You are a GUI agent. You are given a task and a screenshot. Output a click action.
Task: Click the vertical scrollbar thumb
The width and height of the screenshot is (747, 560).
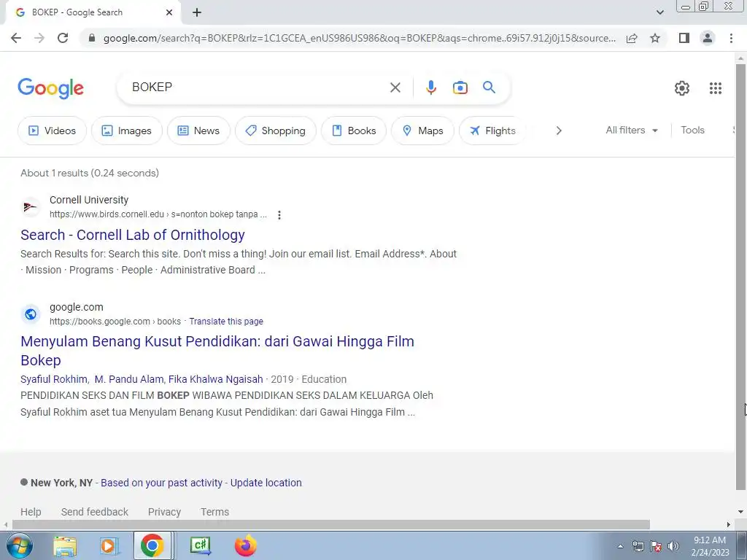pos(740,276)
